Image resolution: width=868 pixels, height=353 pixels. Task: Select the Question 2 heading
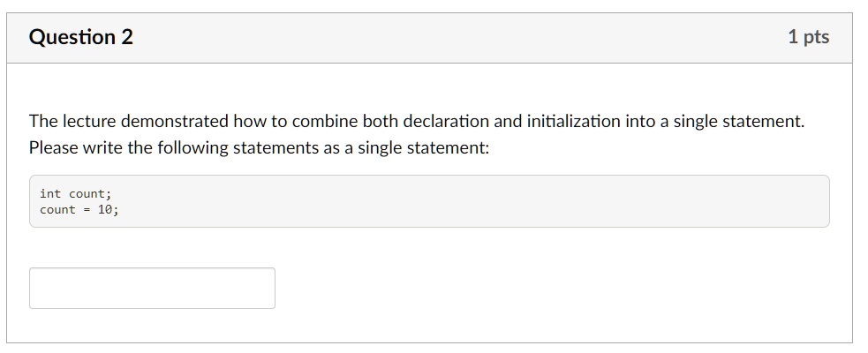(81, 37)
